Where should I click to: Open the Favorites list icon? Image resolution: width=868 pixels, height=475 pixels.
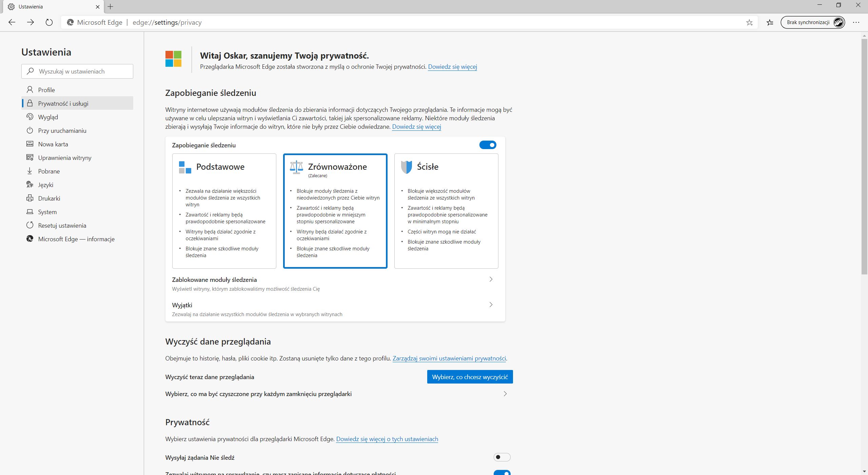coord(770,22)
